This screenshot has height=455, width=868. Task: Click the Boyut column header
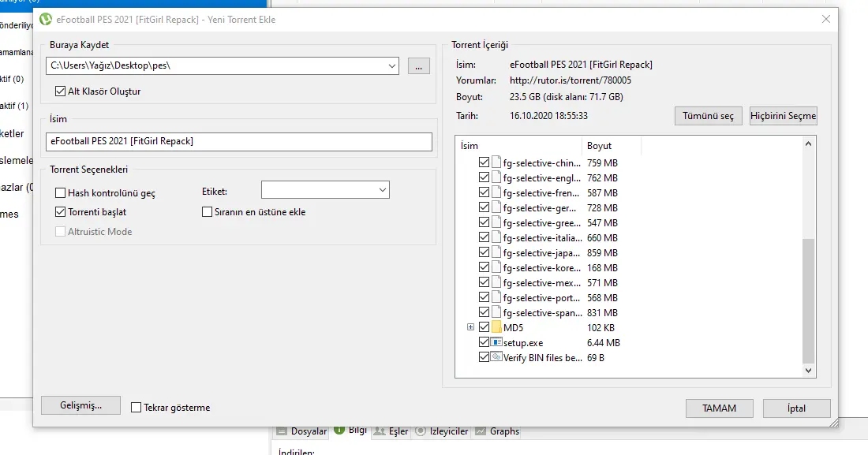[x=612, y=146]
